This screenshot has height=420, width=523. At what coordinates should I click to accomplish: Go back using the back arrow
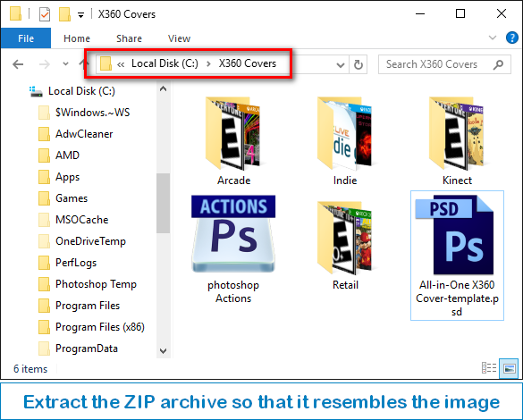coord(18,64)
